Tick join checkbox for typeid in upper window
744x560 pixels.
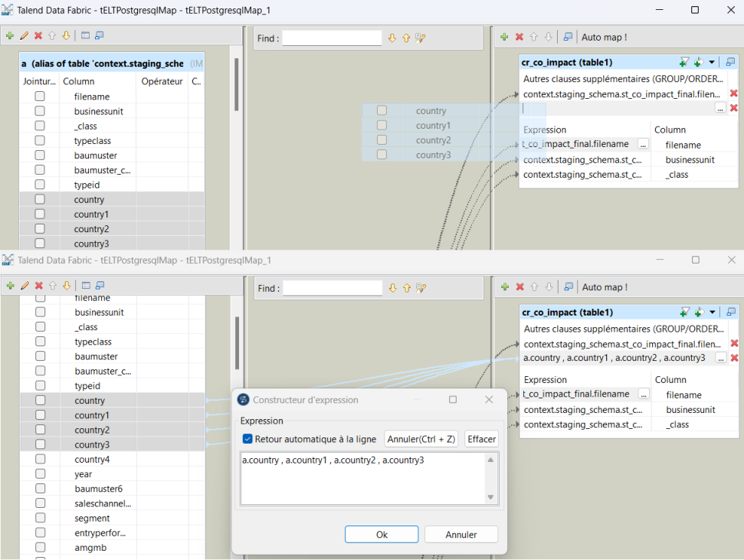tap(40, 185)
